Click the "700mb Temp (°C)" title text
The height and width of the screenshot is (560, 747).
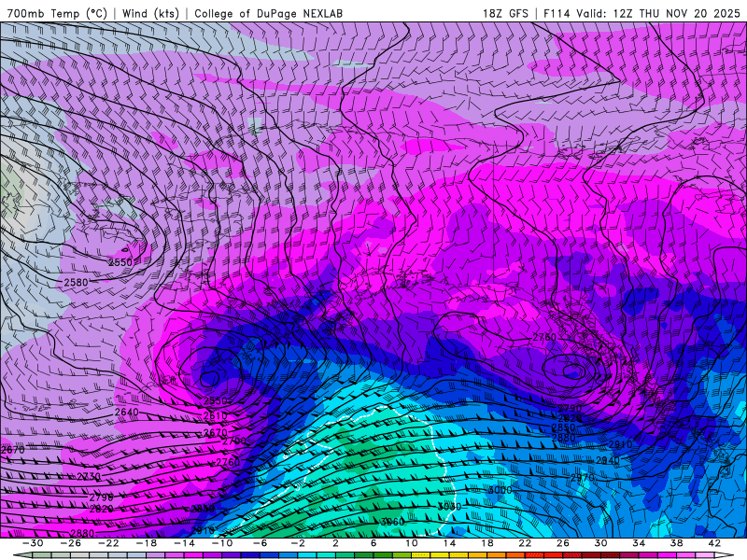pos(57,13)
